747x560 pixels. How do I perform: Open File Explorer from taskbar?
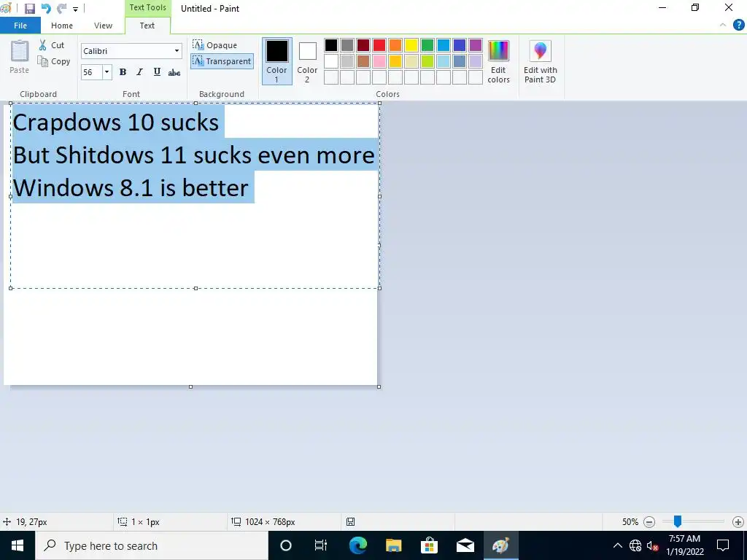pos(393,545)
